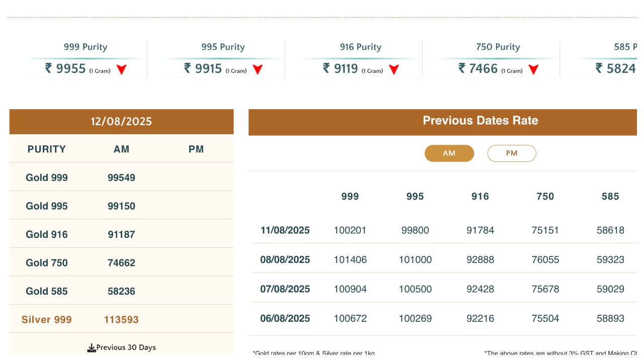
Task: Click the PM column header in today's table
Action: (196, 149)
